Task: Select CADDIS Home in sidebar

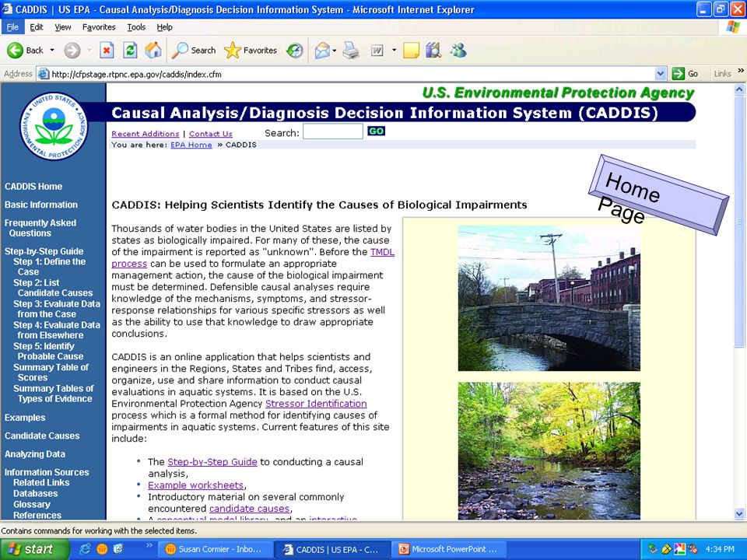Action: click(33, 187)
